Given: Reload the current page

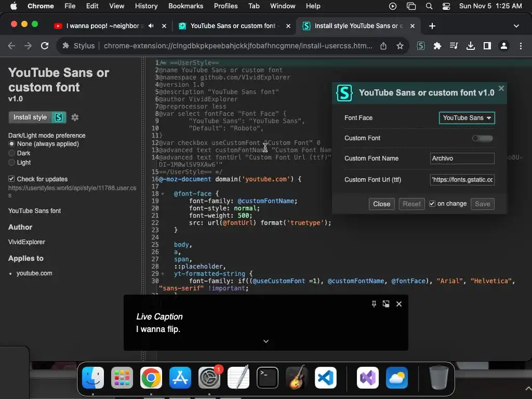Looking at the screenshot, I should point(45,46).
